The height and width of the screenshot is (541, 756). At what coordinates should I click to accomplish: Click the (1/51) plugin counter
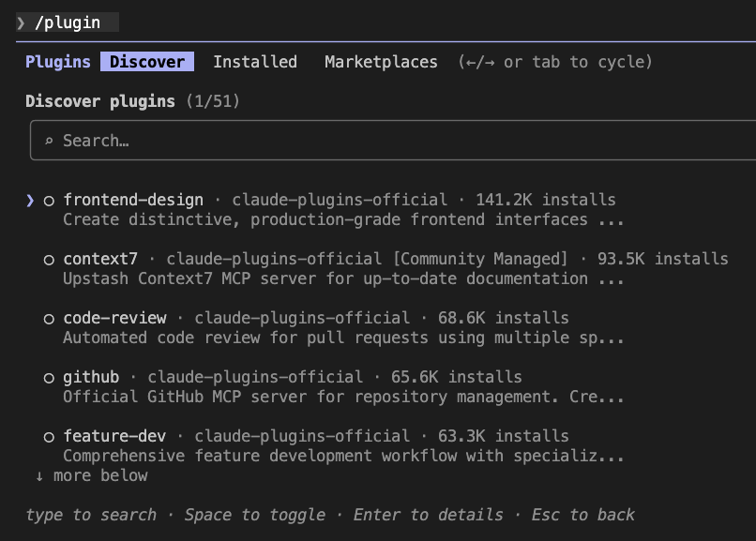pos(213,101)
